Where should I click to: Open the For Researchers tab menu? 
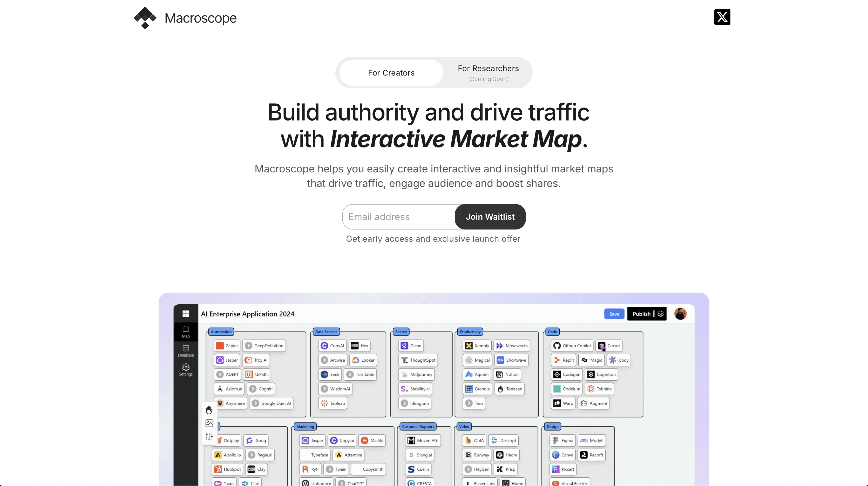click(488, 72)
